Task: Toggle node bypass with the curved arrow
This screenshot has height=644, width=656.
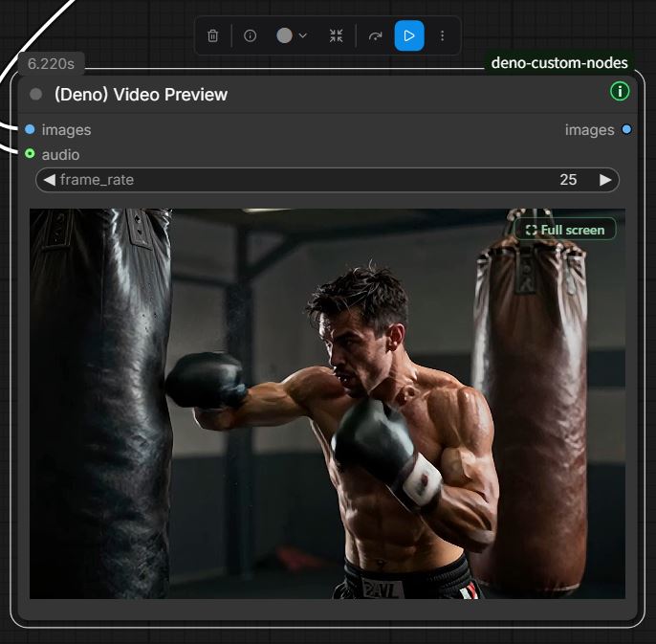Action: 375,36
